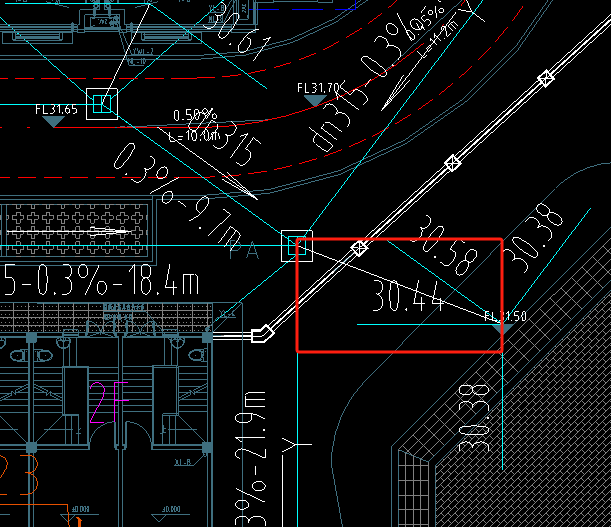Click the FL31.50 elevation label
This screenshot has height=527, width=611.
click(x=505, y=316)
